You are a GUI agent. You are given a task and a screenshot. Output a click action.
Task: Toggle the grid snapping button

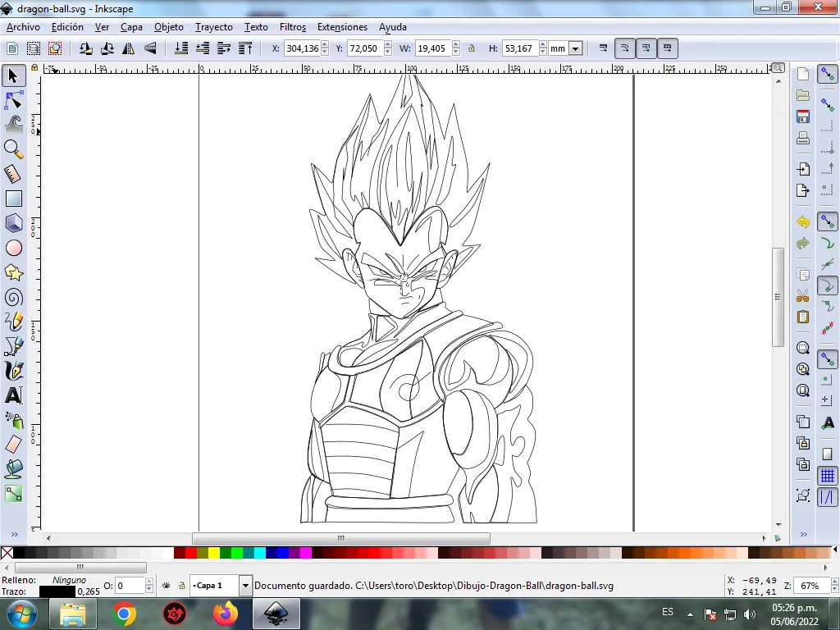[828, 476]
